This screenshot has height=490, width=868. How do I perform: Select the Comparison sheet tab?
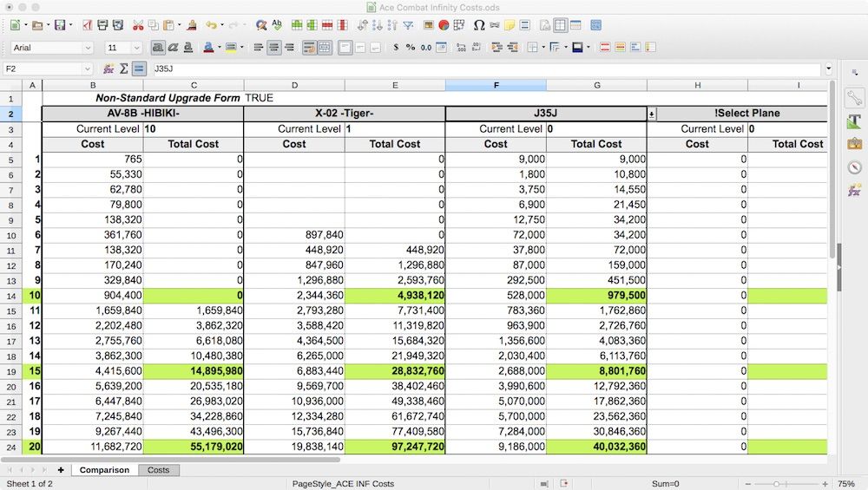tap(104, 470)
